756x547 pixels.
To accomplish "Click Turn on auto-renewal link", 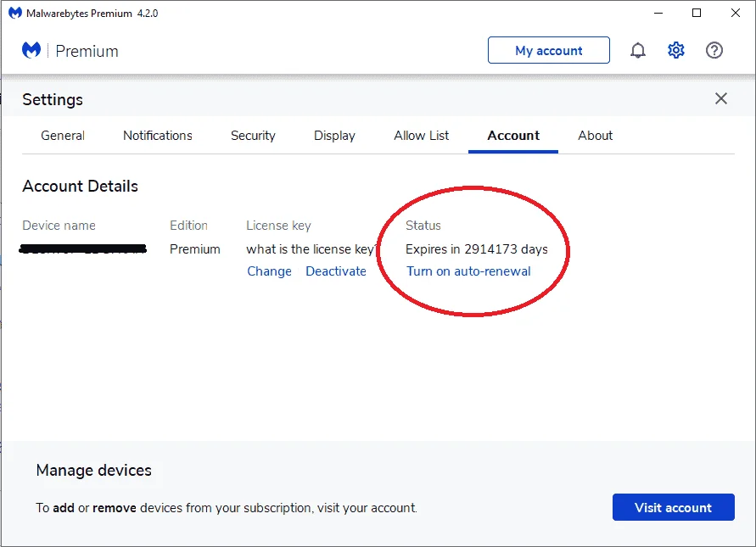I will (x=468, y=271).
